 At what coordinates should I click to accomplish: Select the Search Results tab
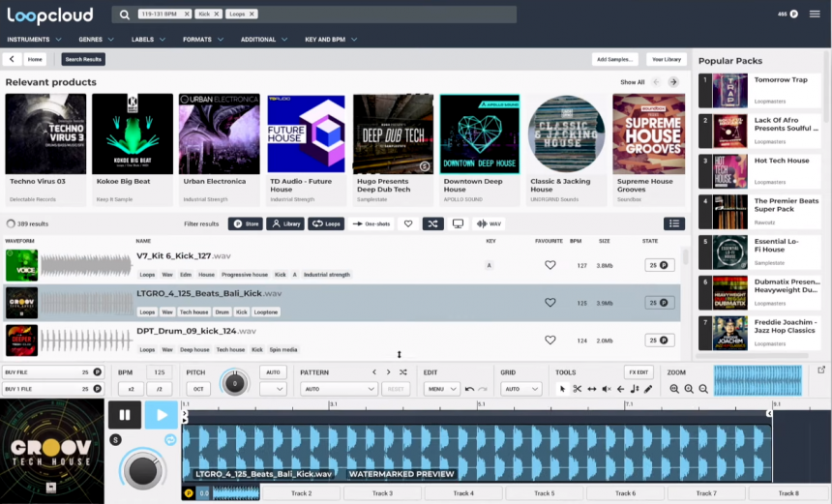[83, 59]
